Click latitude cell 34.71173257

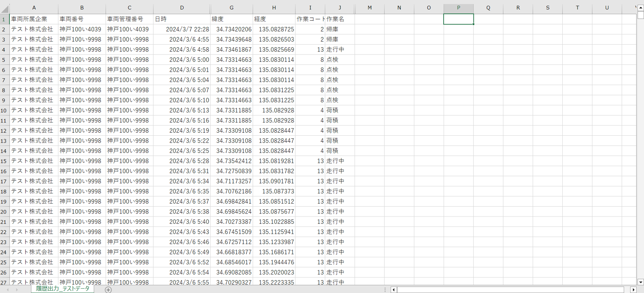[232, 181]
